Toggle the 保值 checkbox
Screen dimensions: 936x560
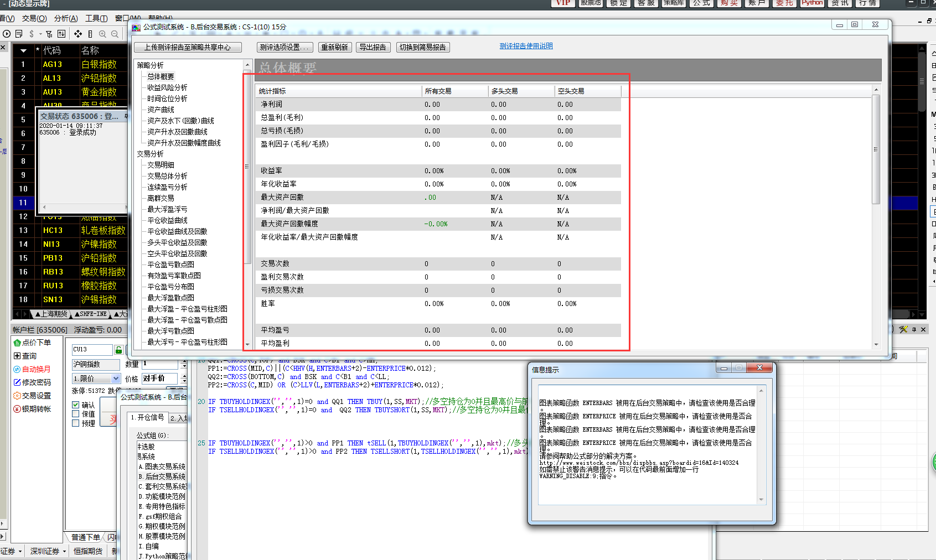click(x=76, y=414)
